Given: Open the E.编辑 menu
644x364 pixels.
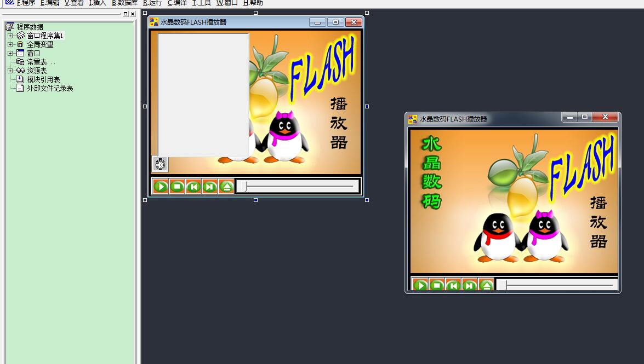Looking at the screenshot, I should [50, 3].
